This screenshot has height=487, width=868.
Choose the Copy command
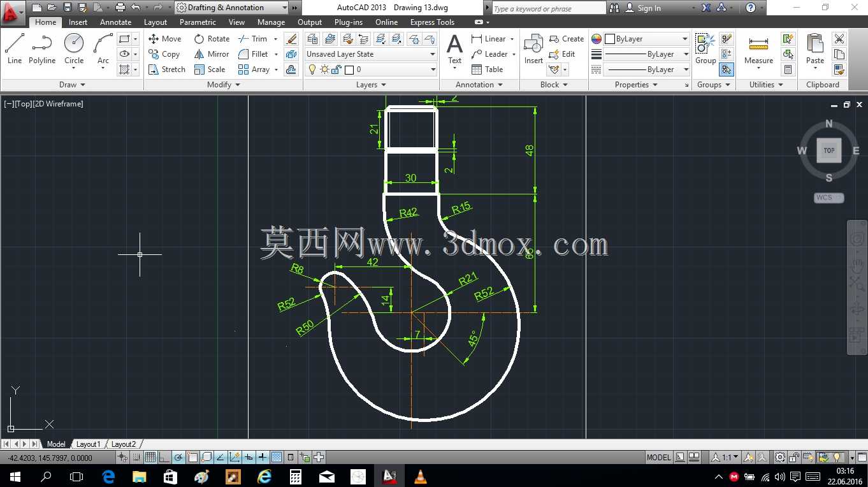point(164,54)
